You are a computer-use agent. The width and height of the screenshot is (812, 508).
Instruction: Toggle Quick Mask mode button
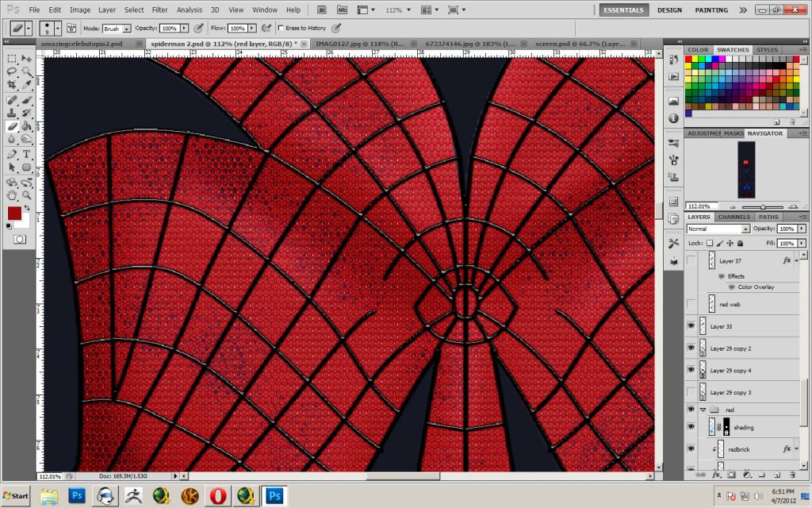[20, 239]
